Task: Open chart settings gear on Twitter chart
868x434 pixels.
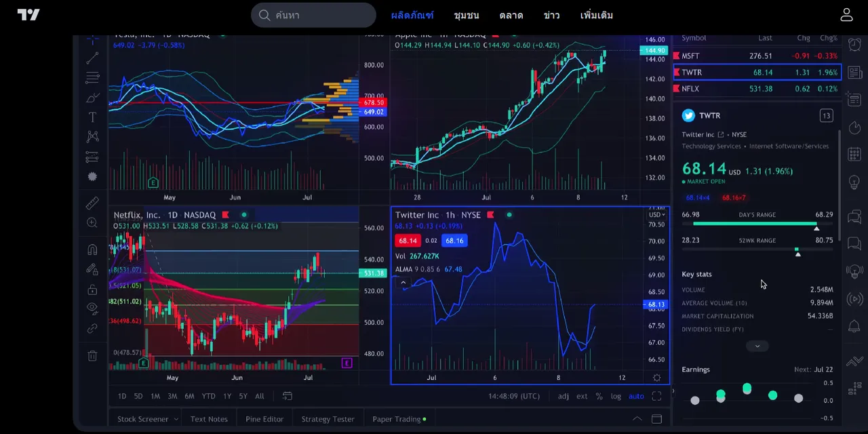Action: pyautogui.click(x=656, y=378)
